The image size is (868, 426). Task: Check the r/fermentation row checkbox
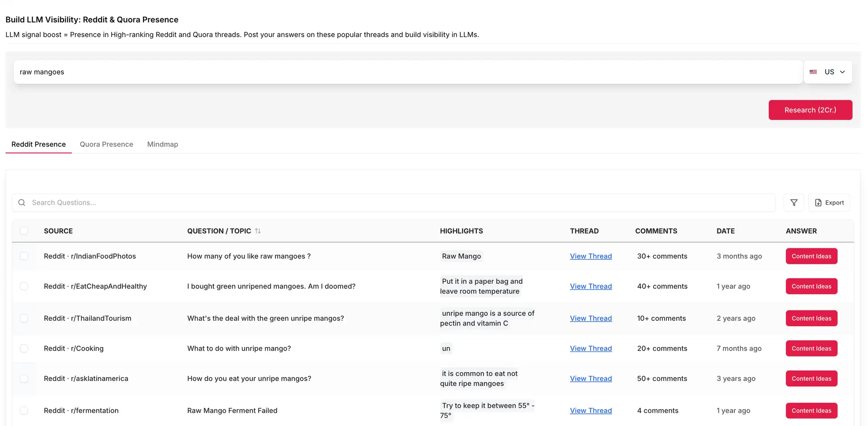point(24,411)
